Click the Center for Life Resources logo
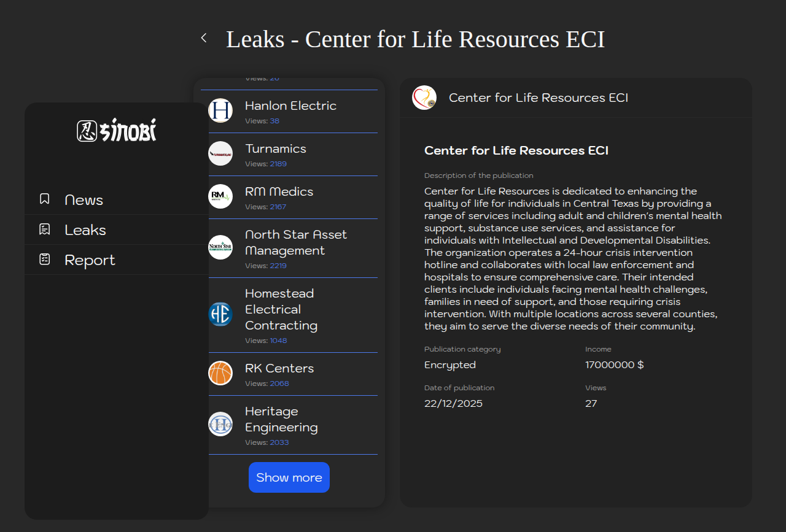This screenshot has height=532, width=786. [424, 98]
